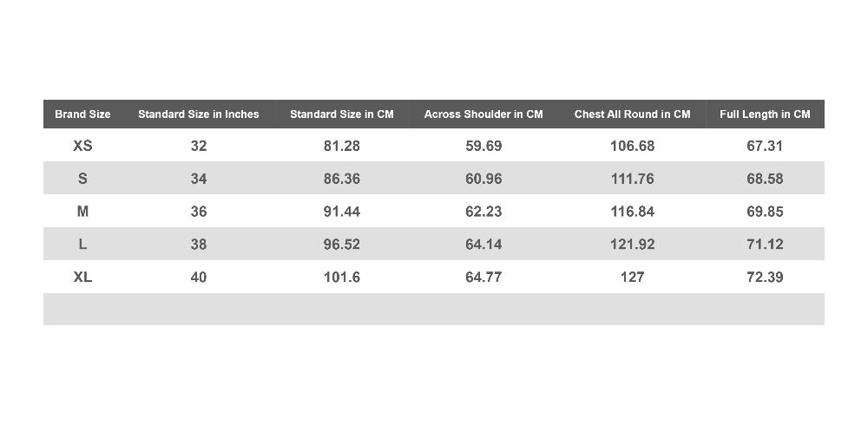
Task: Click the Standard Size in CM header
Action: click(x=341, y=114)
